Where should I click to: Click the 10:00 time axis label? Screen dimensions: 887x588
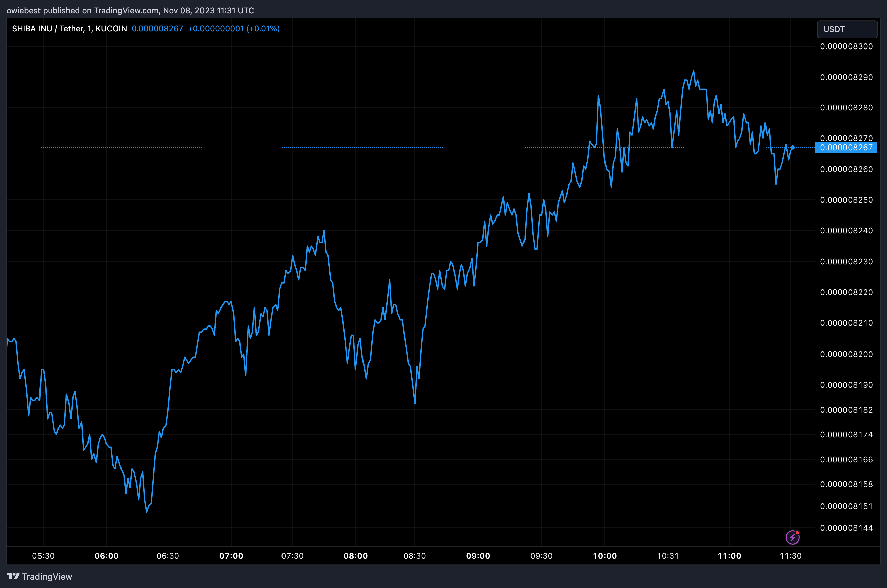click(604, 556)
